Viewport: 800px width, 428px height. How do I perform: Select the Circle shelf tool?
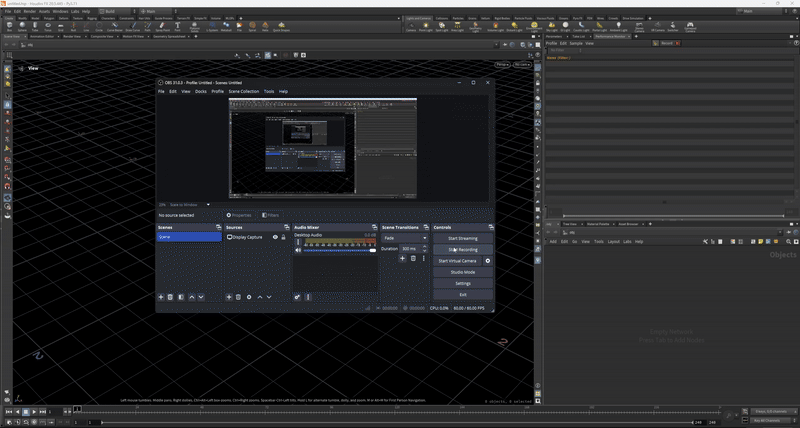99,26
